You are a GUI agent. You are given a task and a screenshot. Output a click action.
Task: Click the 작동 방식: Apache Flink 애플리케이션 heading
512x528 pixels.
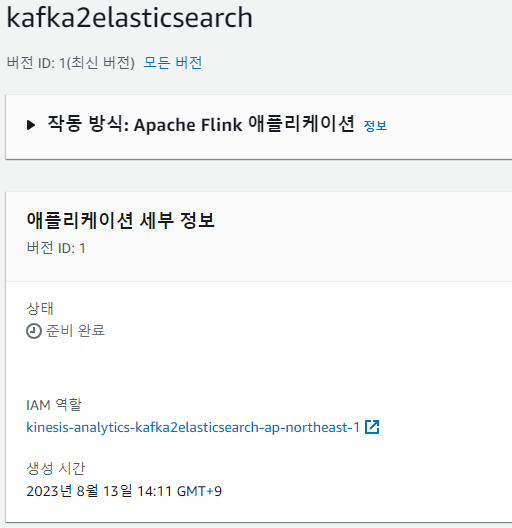tap(201, 124)
